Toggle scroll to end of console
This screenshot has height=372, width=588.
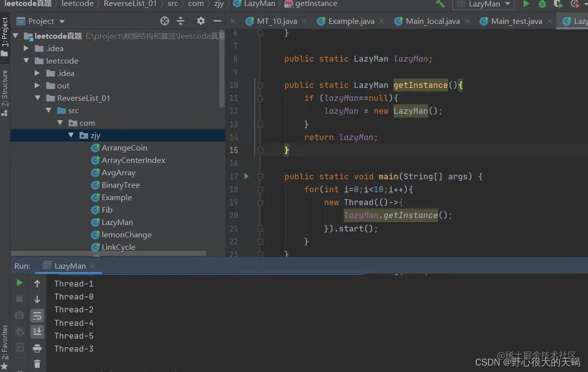click(x=37, y=331)
